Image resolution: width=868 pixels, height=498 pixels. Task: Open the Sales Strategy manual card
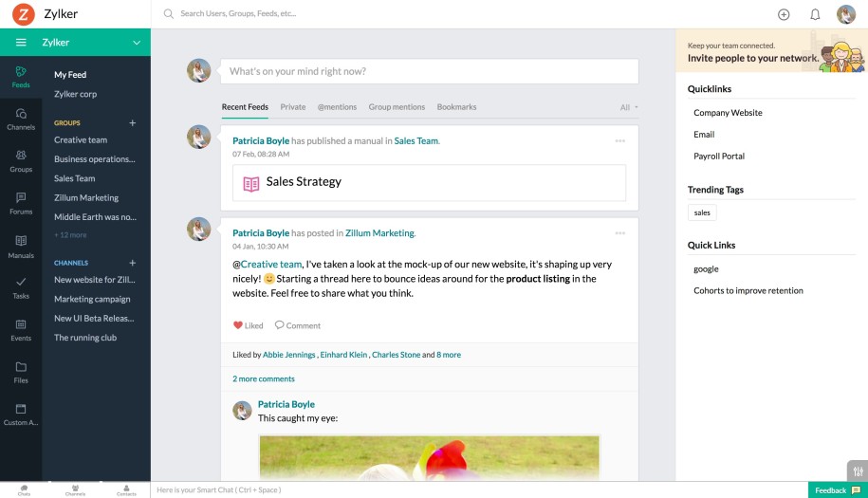[x=429, y=182]
